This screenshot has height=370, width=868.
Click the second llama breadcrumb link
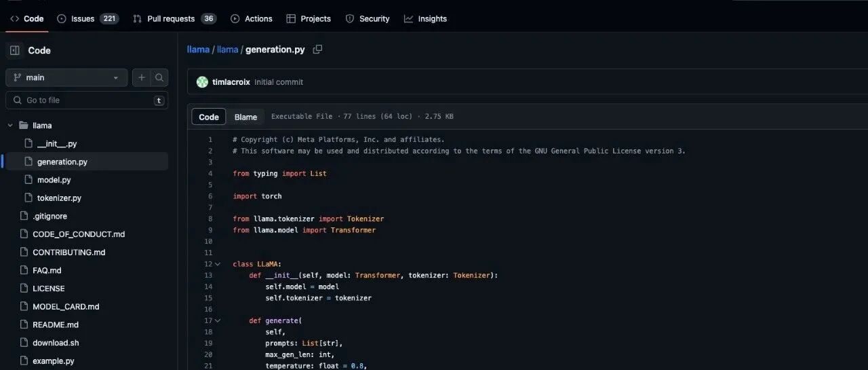pos(227,50)
